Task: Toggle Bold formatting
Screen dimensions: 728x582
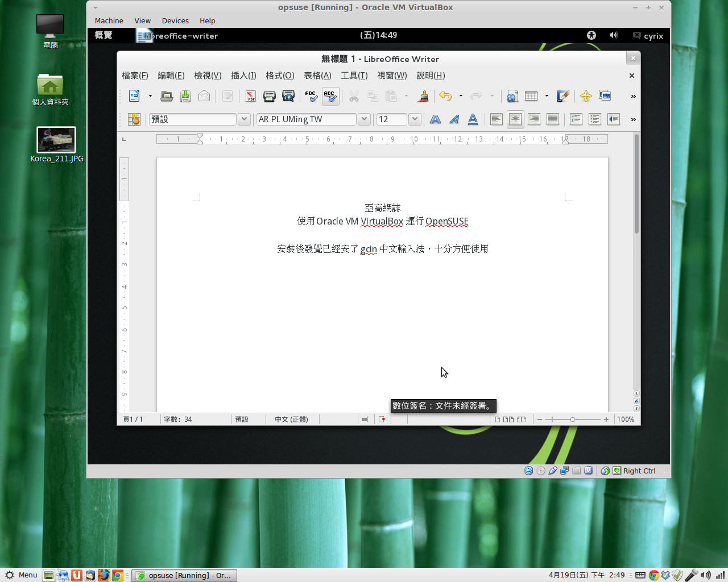Action: point(435,119)
